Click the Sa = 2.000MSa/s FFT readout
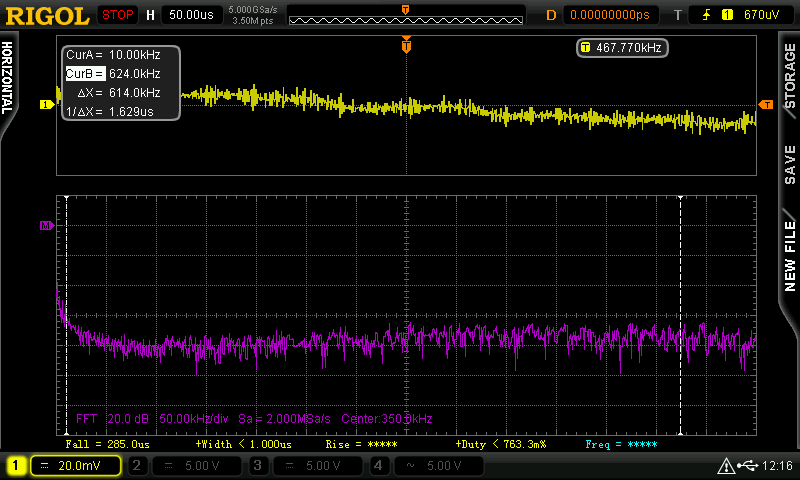This screenshot has width=800, height=480. (284, 419)
